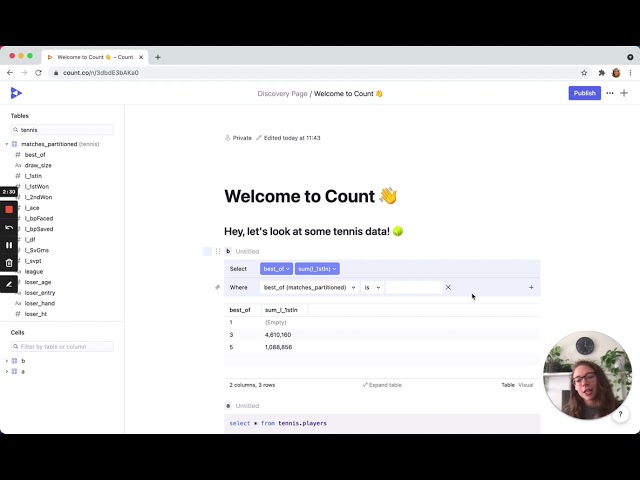The height and width of the screenshot is (480, 640).
Task: Expand cell b in Cells list
Action: pos(7,361)
